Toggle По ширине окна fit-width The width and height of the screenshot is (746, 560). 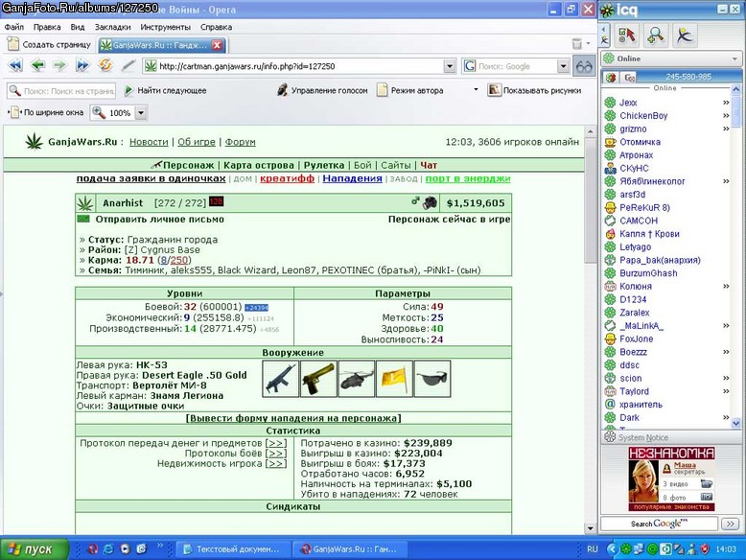[x=47, y=113]
